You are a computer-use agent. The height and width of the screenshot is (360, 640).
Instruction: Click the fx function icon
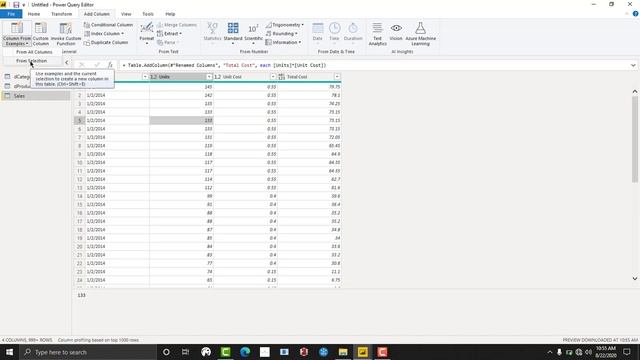[110, 65]
